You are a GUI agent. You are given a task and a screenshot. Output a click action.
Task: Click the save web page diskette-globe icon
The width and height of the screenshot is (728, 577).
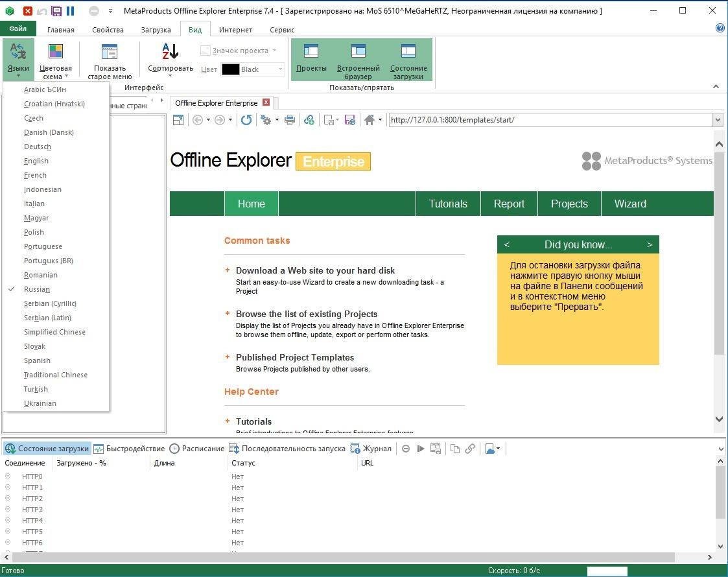(350, 120)
